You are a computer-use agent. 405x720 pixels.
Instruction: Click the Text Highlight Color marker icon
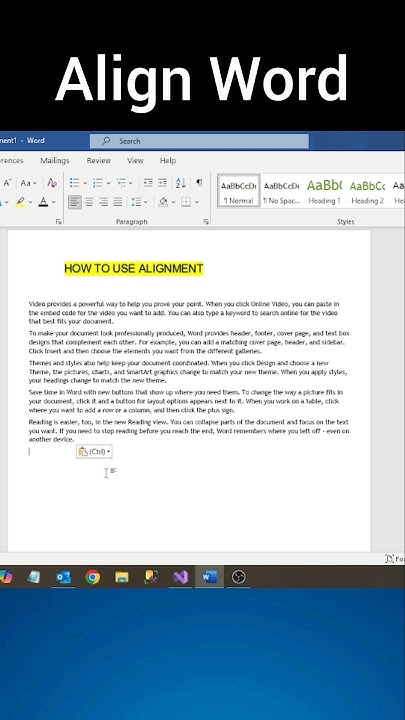20,202
